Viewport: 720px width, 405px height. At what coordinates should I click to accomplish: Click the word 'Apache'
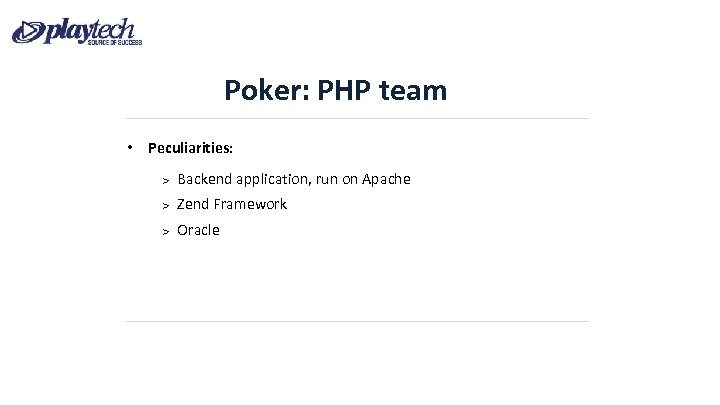tap(385, 179)
